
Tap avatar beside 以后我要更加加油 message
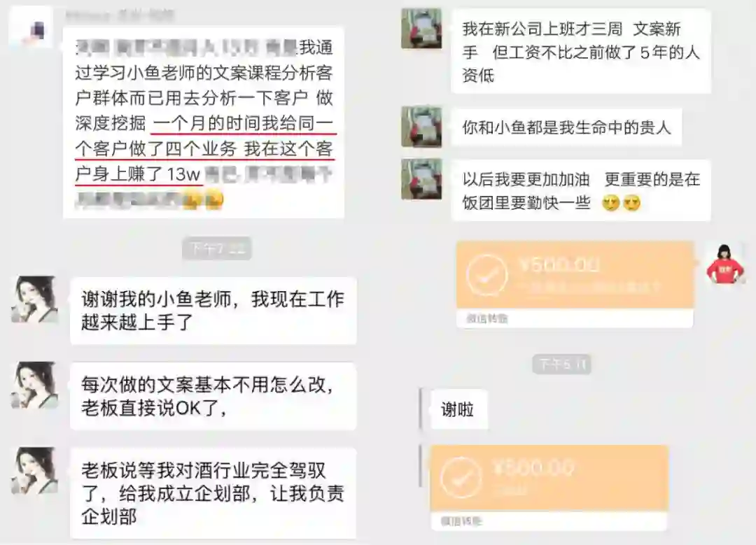click(421, 179)
